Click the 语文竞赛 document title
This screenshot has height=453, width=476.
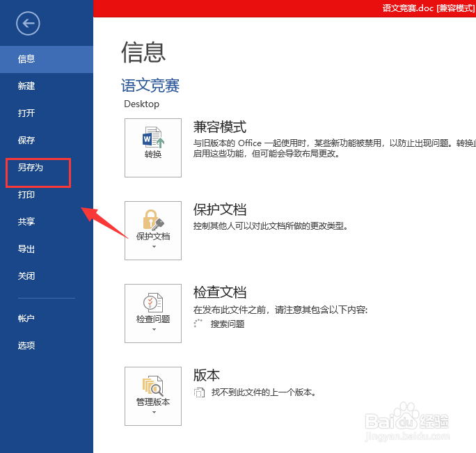tap(150, 86)
